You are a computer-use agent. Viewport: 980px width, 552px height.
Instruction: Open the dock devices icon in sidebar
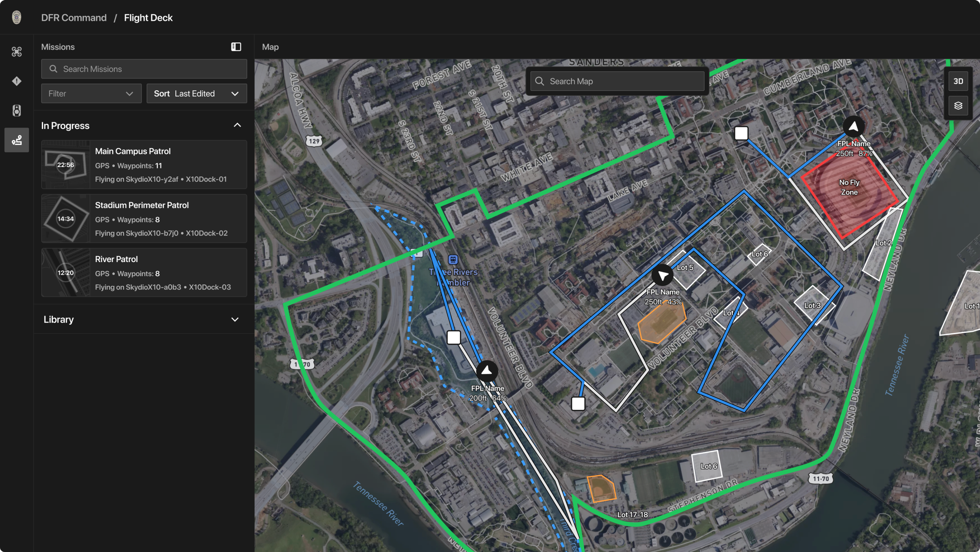pyautogui.click(x=16, y=110)
